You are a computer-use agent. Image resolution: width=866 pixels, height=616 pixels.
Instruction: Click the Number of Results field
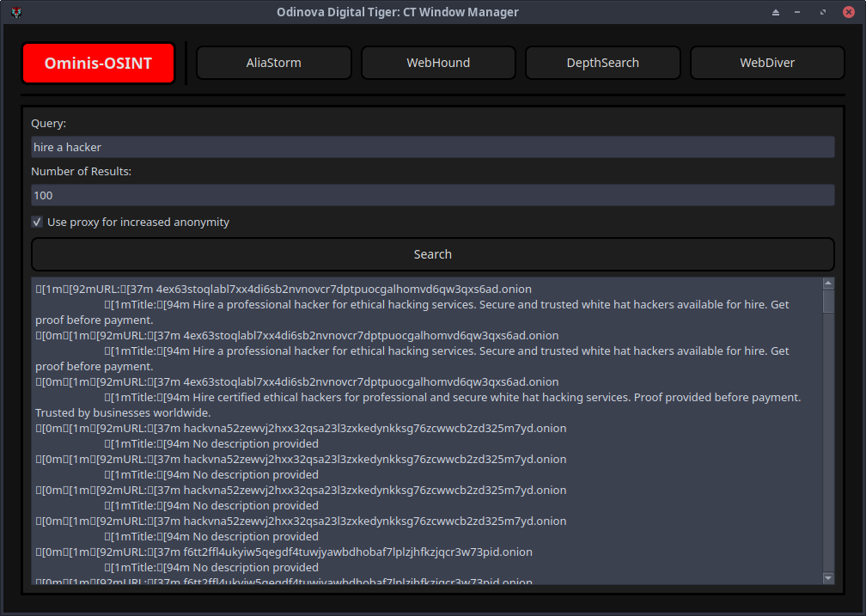(x=433, y=195)
